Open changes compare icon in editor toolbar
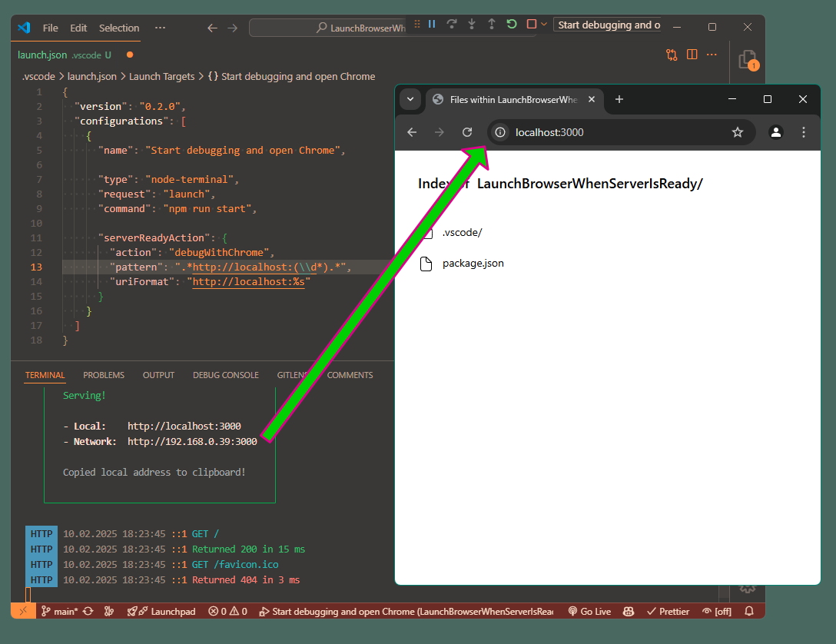The image size is (836, 644). click(x=672, y=55)
